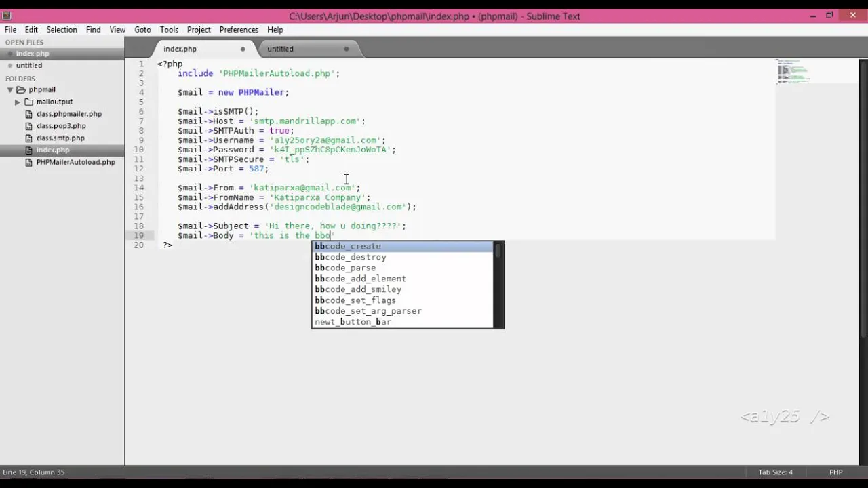The image size is (868, 488).
Task: Click the autocomplete popup scrollbar
Action: point(498,251)
